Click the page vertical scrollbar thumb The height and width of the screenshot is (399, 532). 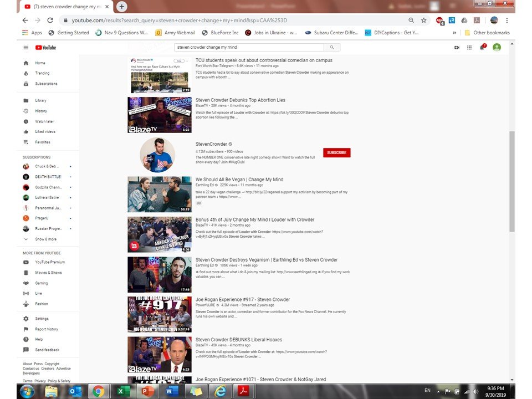512,182
